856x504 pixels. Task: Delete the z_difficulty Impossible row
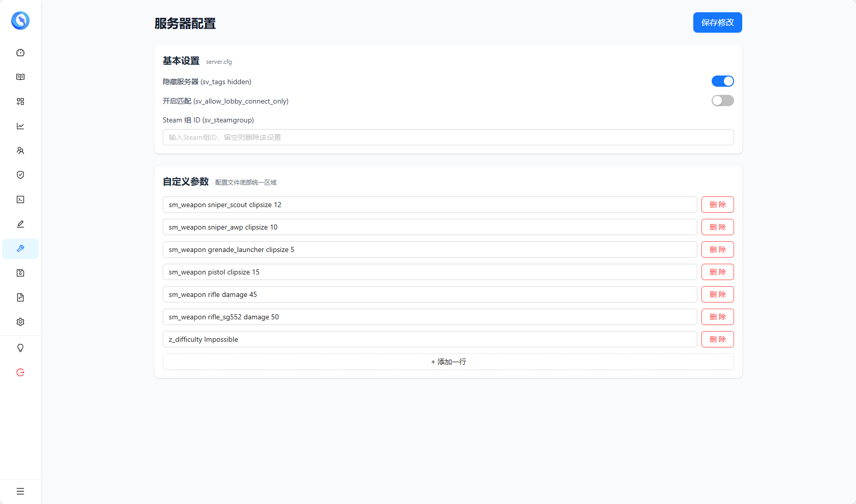coord(717,339)
